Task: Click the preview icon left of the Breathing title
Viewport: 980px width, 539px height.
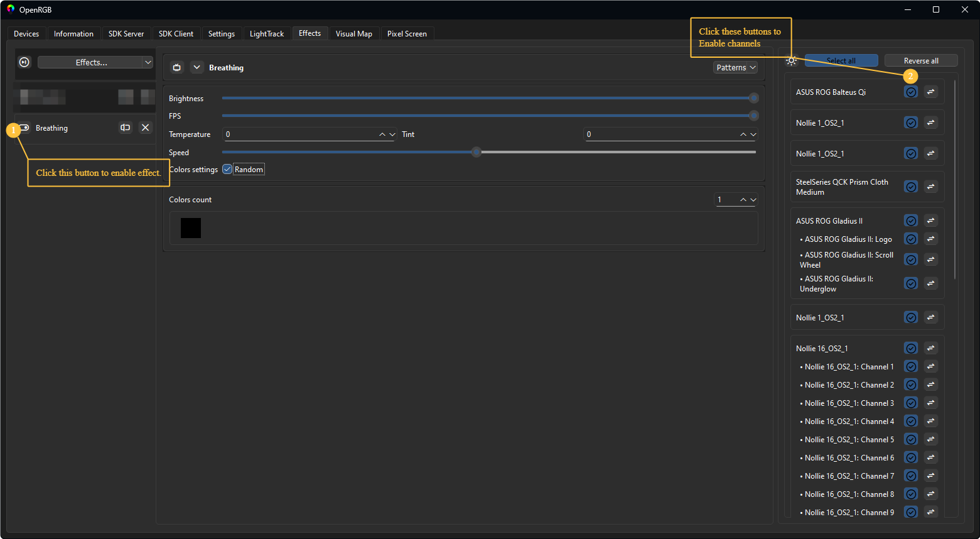Action: [x=177, y=67]
